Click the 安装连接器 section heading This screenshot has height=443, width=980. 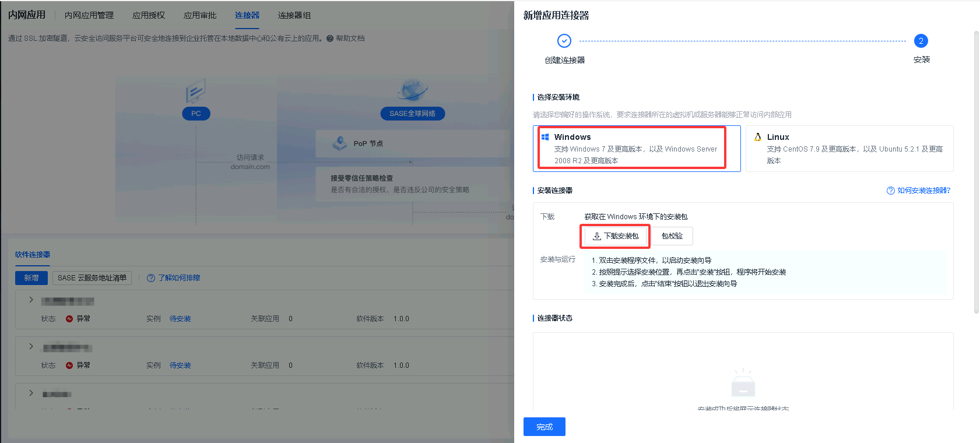555,191
